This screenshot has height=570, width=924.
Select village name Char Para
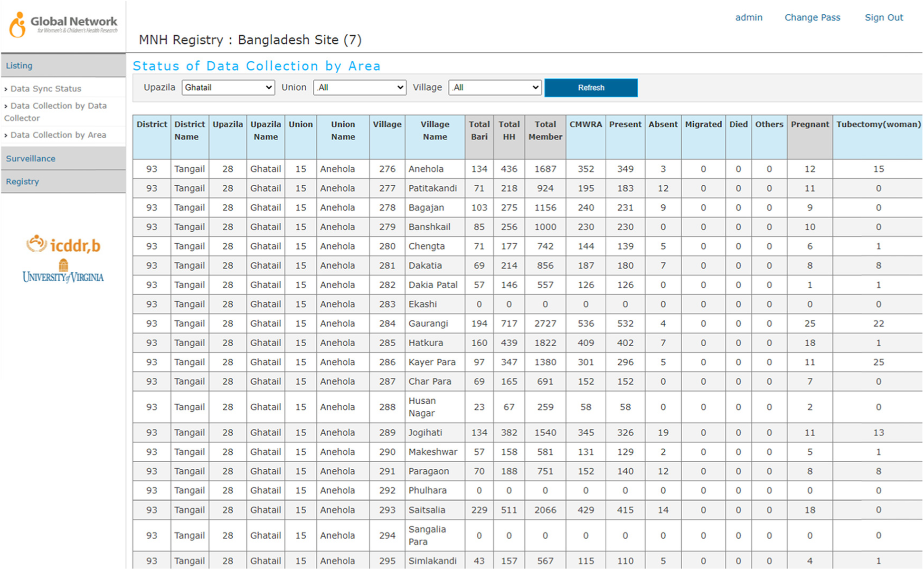(x=430, y=382)
